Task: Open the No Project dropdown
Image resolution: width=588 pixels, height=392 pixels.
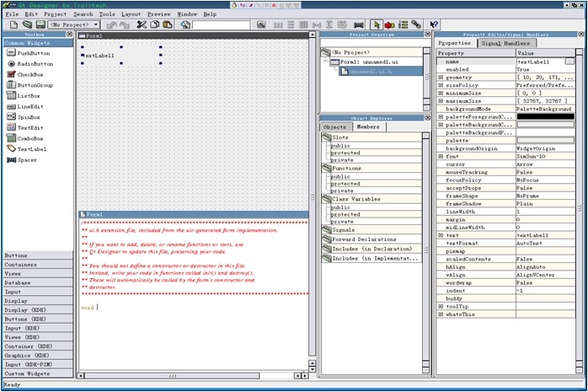Action: click(74, 25)
